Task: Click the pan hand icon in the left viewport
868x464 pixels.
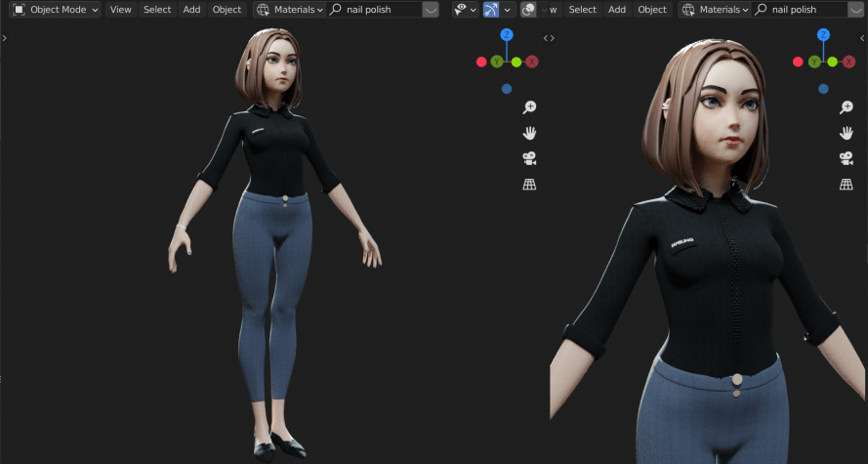Action: pyautogui.click(x=529, y=133)
